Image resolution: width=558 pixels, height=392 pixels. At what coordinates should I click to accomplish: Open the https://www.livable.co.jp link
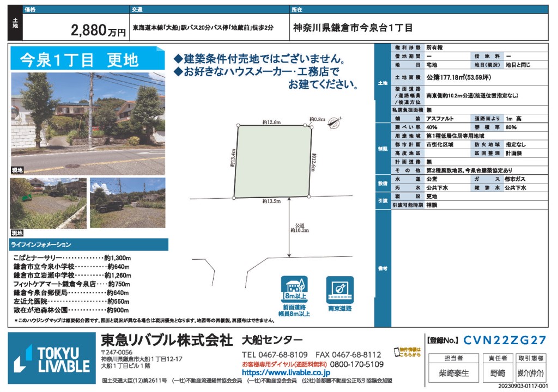(286, 373)
